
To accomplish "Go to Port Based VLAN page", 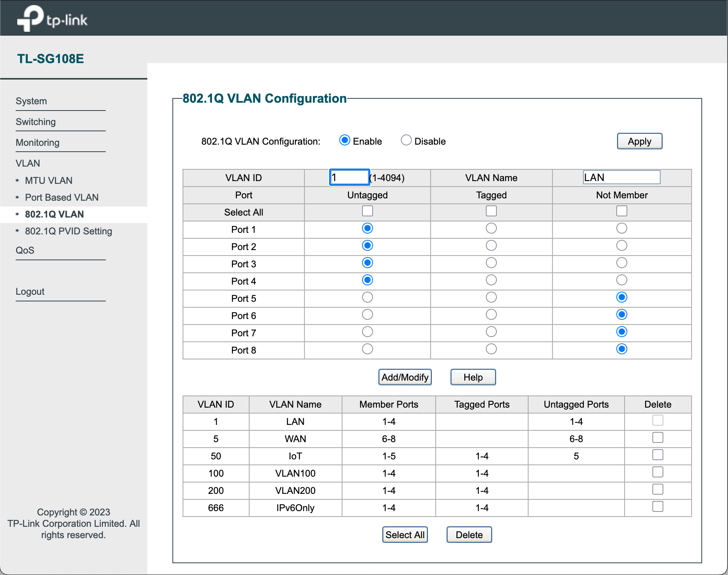I will (x=62, y=198).
